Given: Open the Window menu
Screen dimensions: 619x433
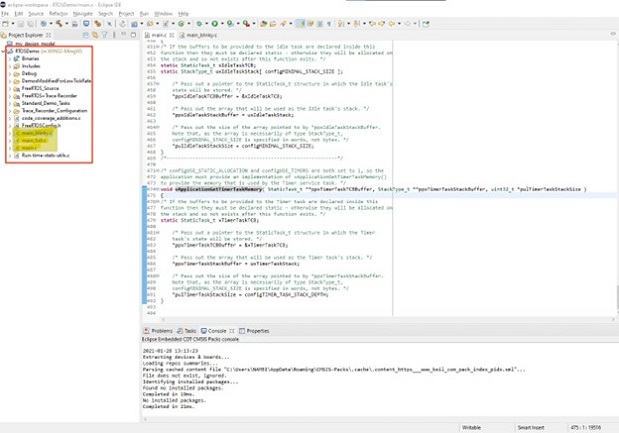Looking at the screenshot, I should tap(163, 13).
